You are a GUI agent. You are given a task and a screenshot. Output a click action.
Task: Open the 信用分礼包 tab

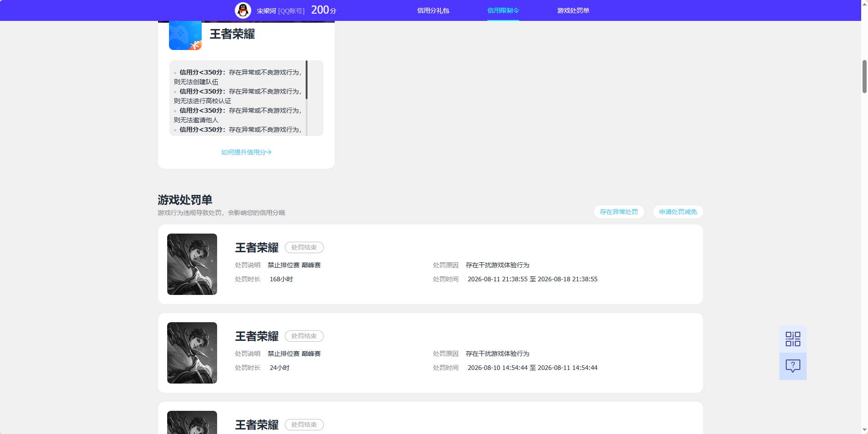[433, 10]
